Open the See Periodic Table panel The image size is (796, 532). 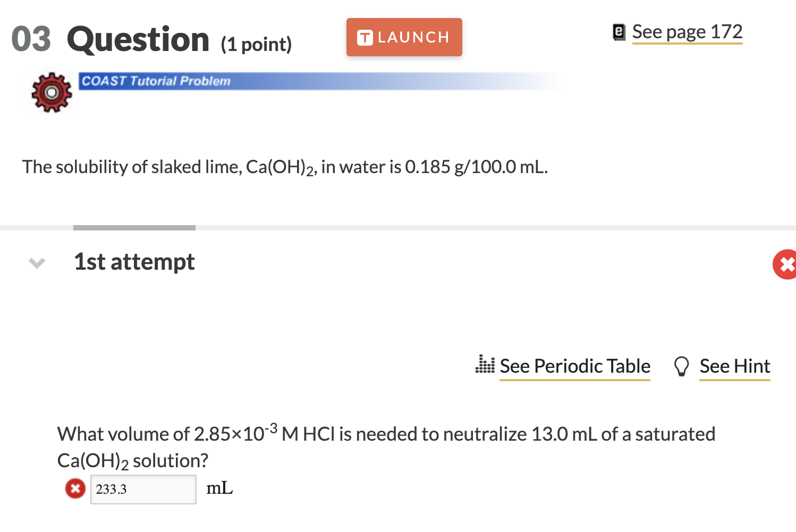pos(574,365)
